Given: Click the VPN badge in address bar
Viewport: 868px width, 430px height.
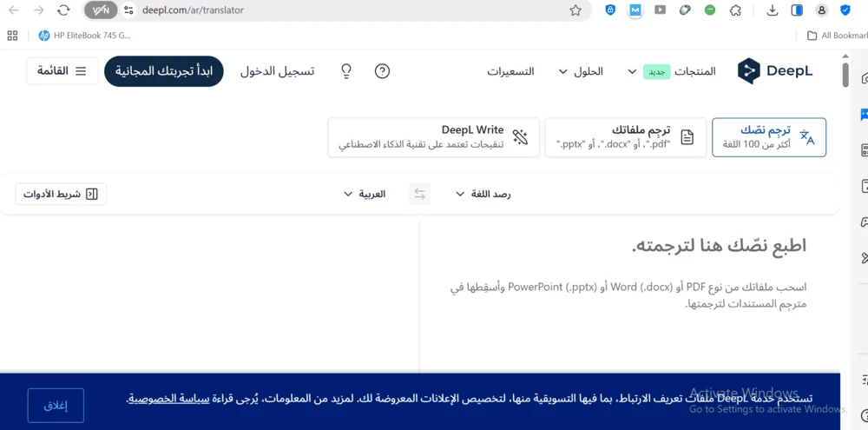Looking at the screenshot, I should (101, 10).
